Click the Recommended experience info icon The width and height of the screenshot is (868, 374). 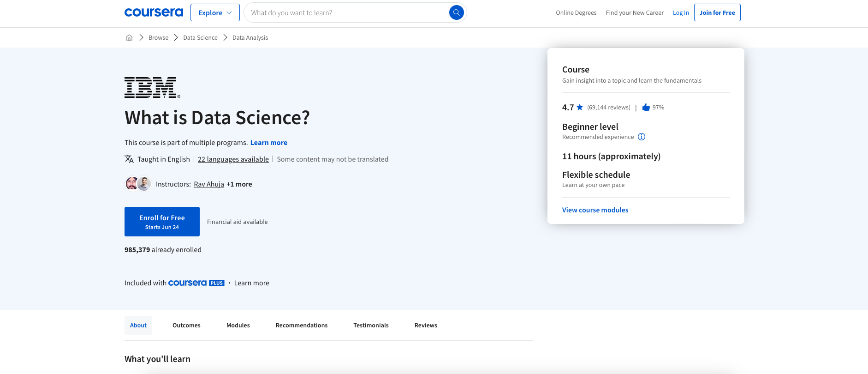pos(642,137)
